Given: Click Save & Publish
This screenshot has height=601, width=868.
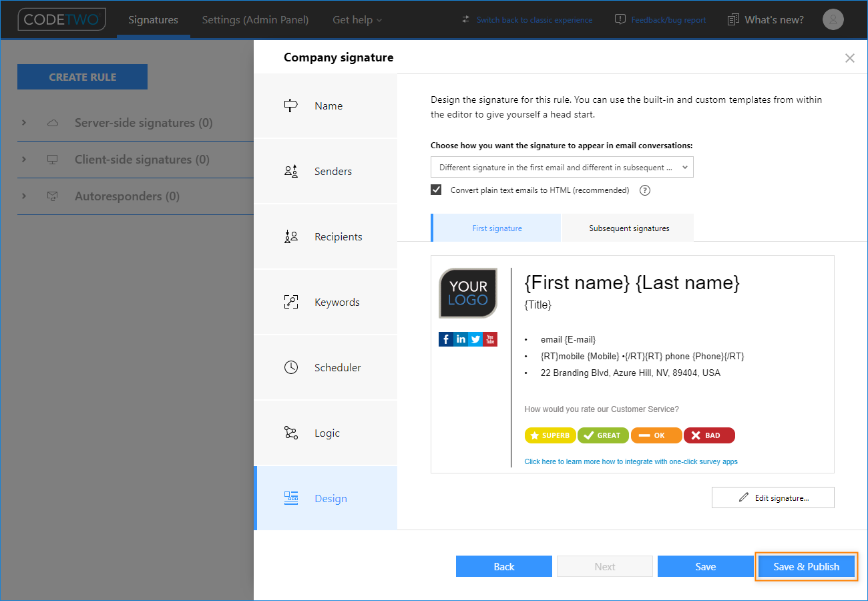Looking at the screenshot, I should click(806, 566).
